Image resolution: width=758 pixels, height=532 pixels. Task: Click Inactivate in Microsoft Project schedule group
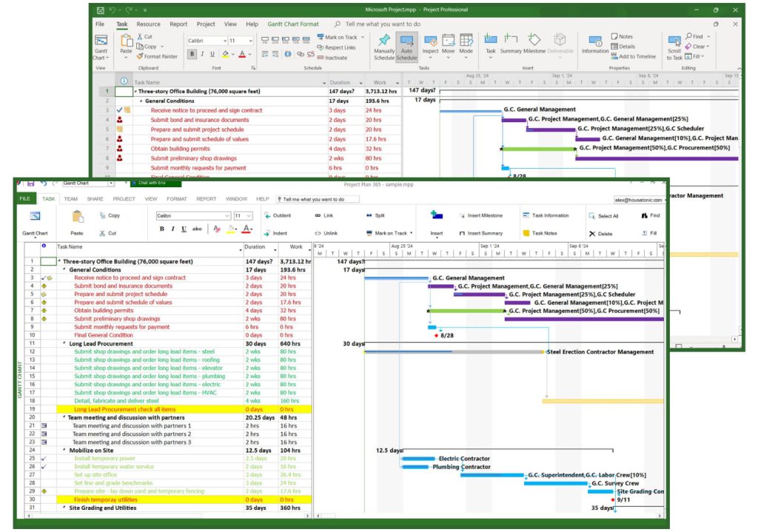(332, 58)
